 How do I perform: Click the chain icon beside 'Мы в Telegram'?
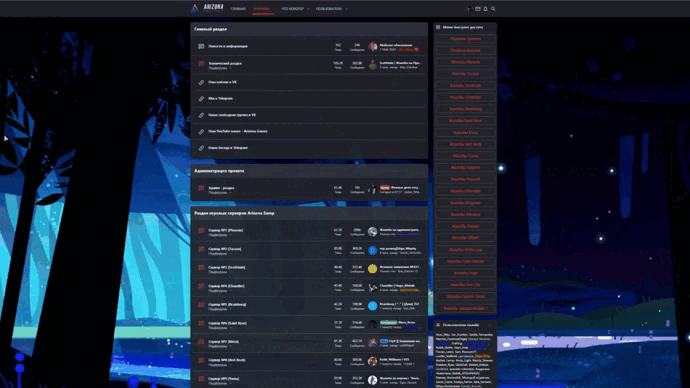pyautogui.click(x=201, y=99)
